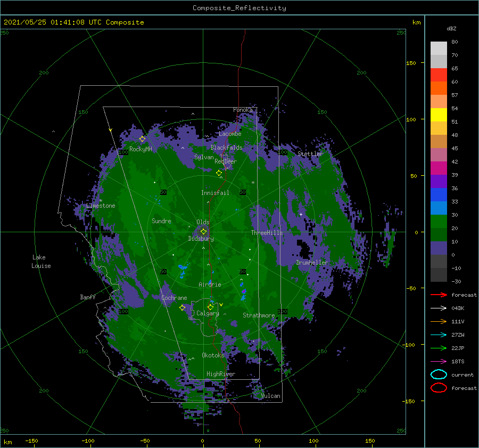Click the red forecast ellipse legend icon

(439, 388)
